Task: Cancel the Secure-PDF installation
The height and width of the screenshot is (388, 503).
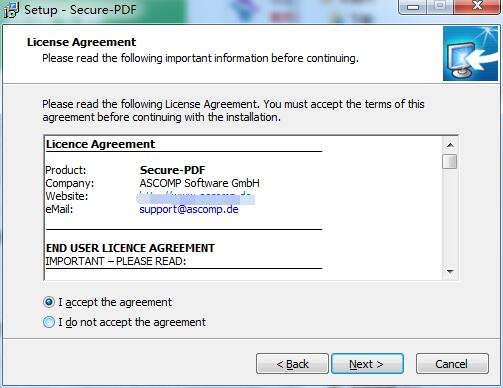Action: (452, 364)
